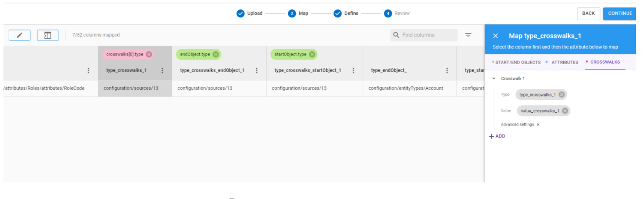644x199 pixels.
Task: Click configuration/sources/13 under type_crosswalks_startObject_1
Action: (x=299, y=88)
